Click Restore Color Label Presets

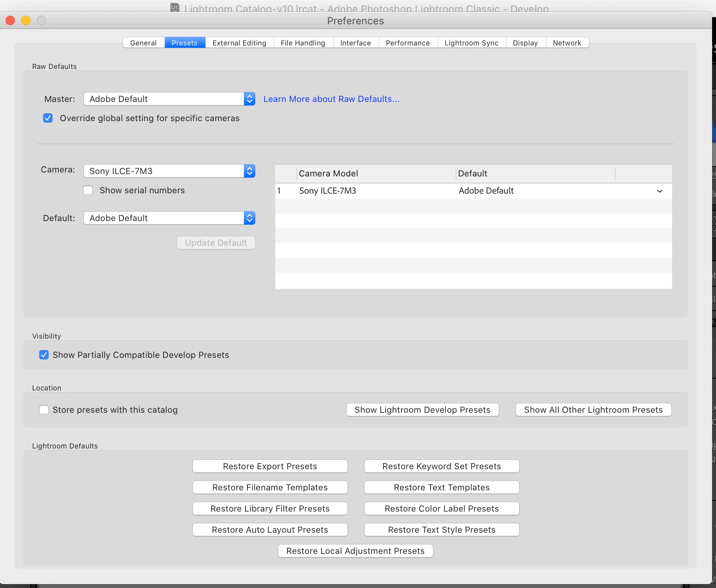pyautogui.click(x=442, y=508)
